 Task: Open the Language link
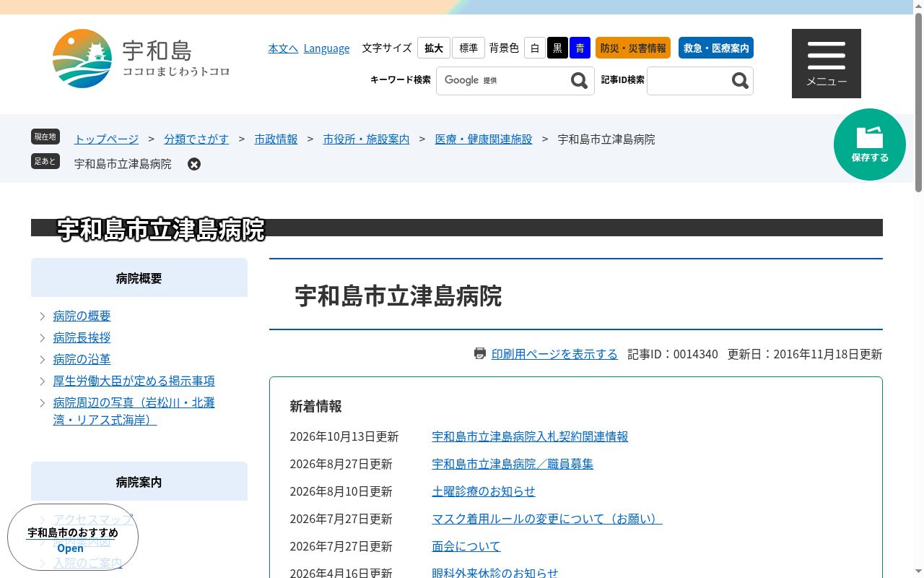click(x=326, y=48)
